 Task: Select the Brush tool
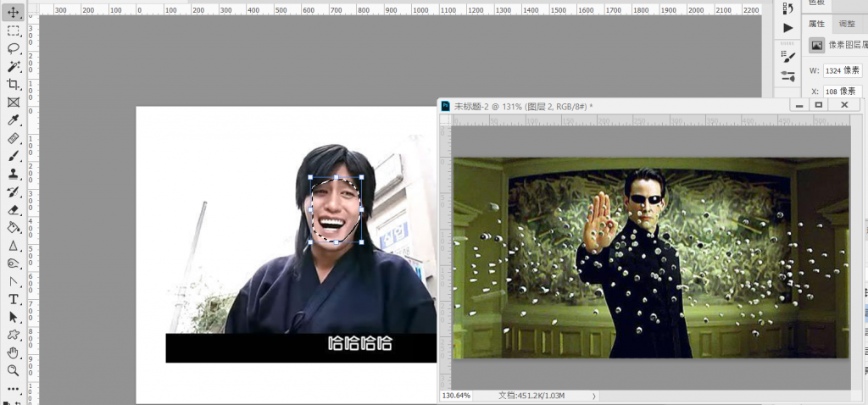[x=14, y=155]
